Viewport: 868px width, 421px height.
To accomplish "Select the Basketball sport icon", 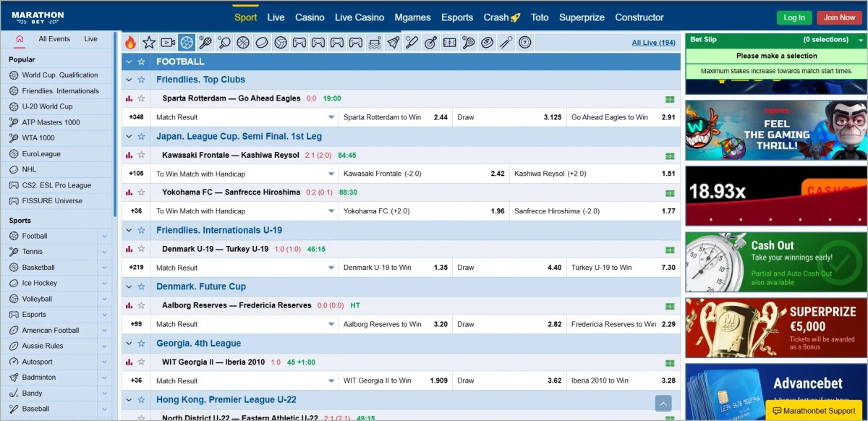I will (x=243, y=42).
